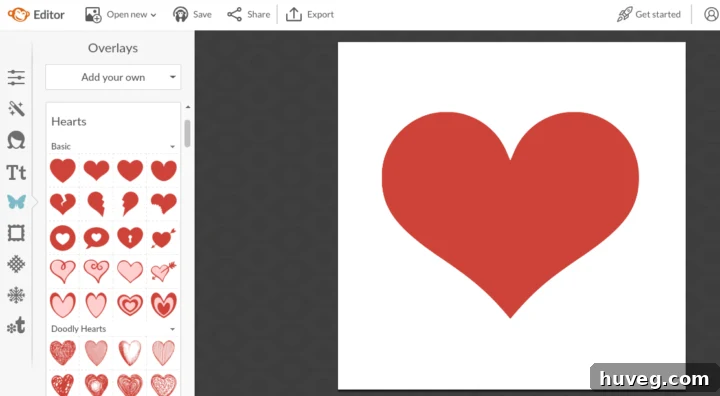
Task: Click the Basic section label
Action: point(61,147)
